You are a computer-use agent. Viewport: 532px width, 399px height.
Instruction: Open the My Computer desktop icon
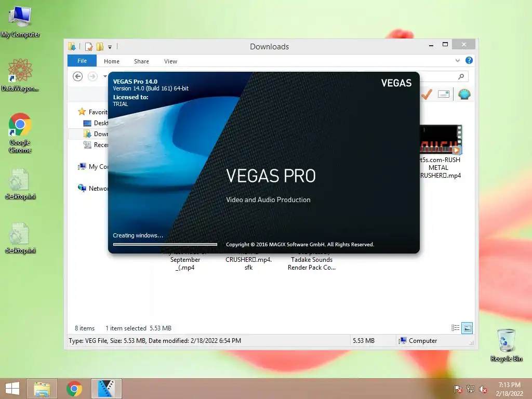(20, 21)
